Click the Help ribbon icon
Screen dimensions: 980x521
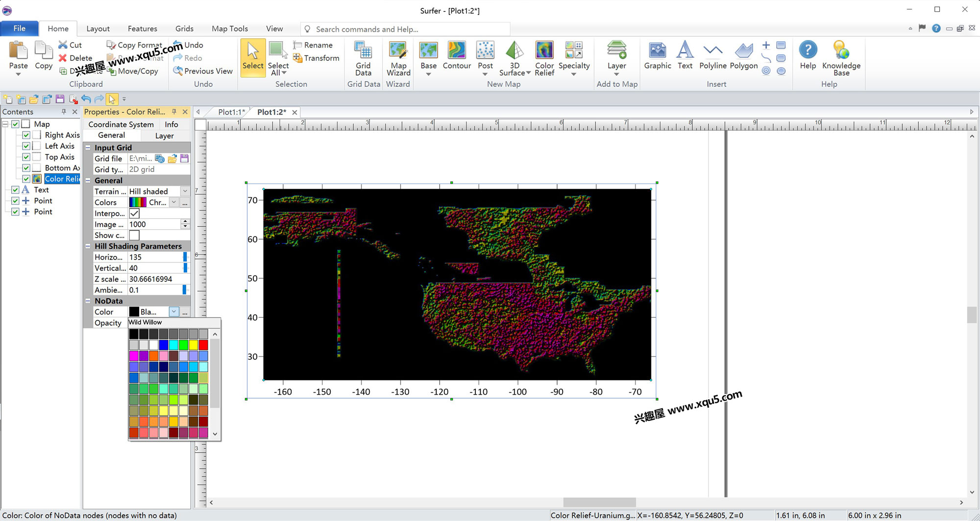click(808, 56)
